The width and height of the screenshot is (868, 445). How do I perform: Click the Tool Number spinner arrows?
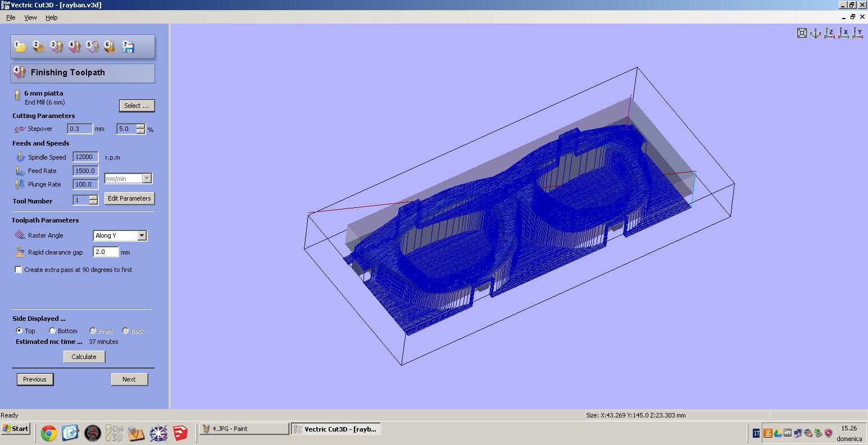(93, 200)
